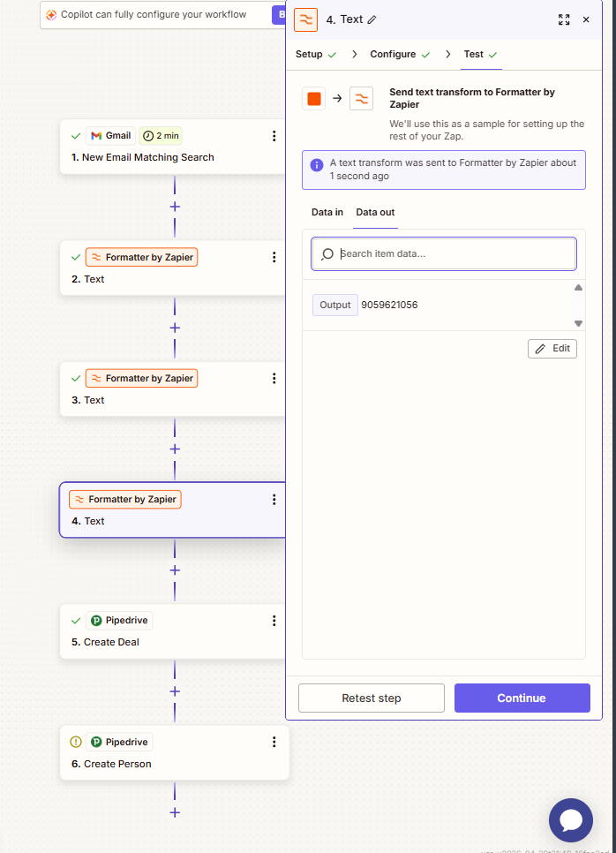Show the Data in tab
Image resolution: width=616 pixels, height=853 pixels.
coord(327,212)
